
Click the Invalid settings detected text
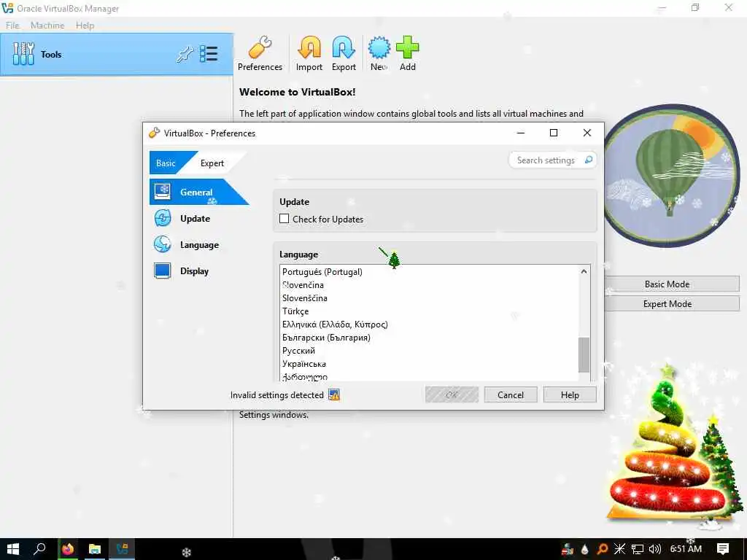coord(276,394)
